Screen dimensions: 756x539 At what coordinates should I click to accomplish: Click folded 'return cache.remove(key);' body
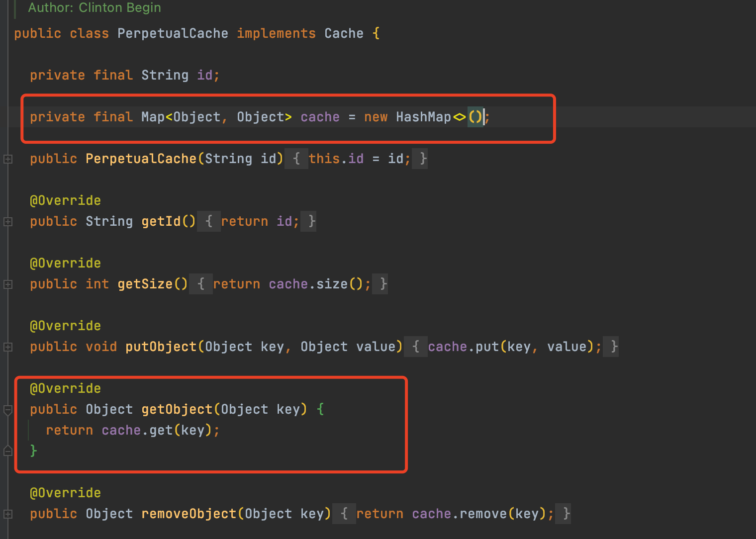452,514
